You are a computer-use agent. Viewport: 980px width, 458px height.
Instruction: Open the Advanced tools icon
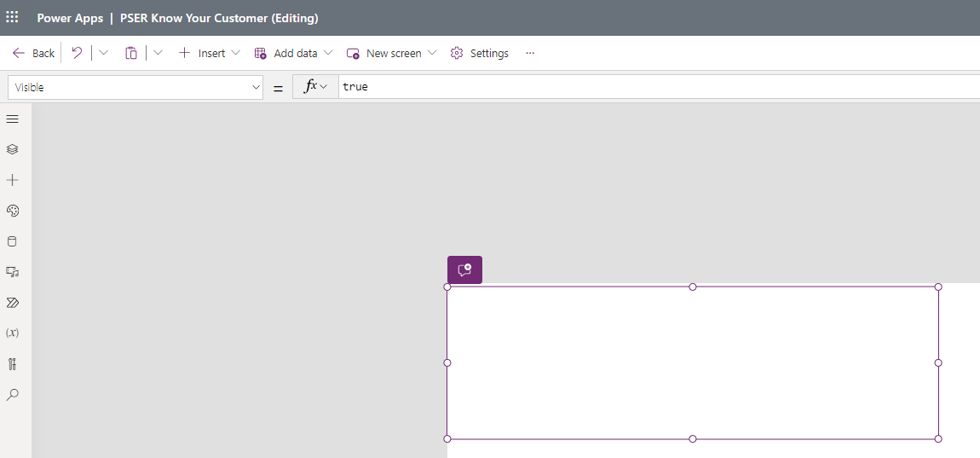click(x=12, y=364)
